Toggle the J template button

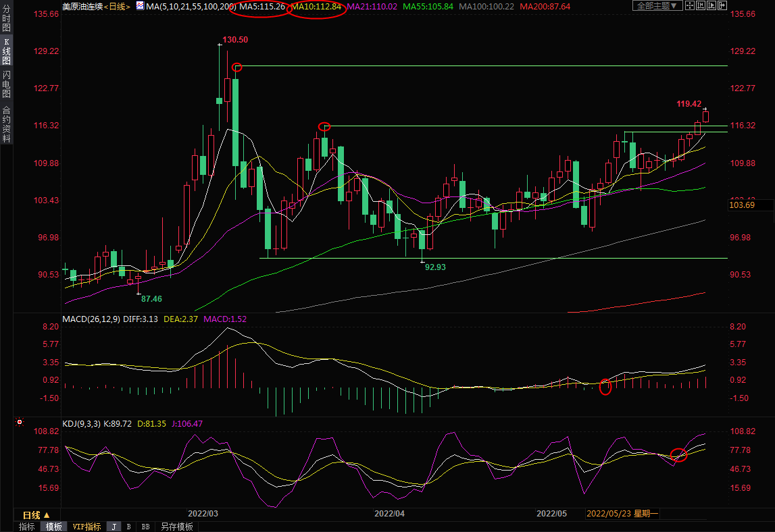114,527
